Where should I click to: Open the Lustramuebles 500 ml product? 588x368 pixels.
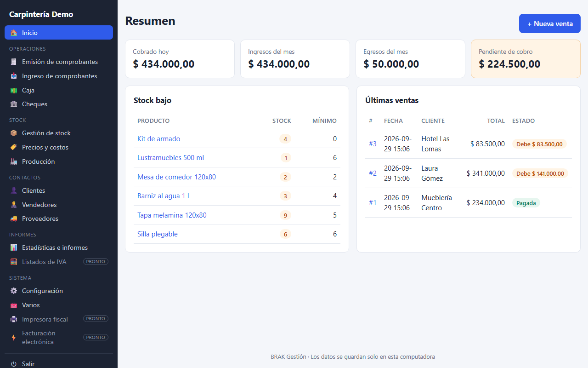170,158
